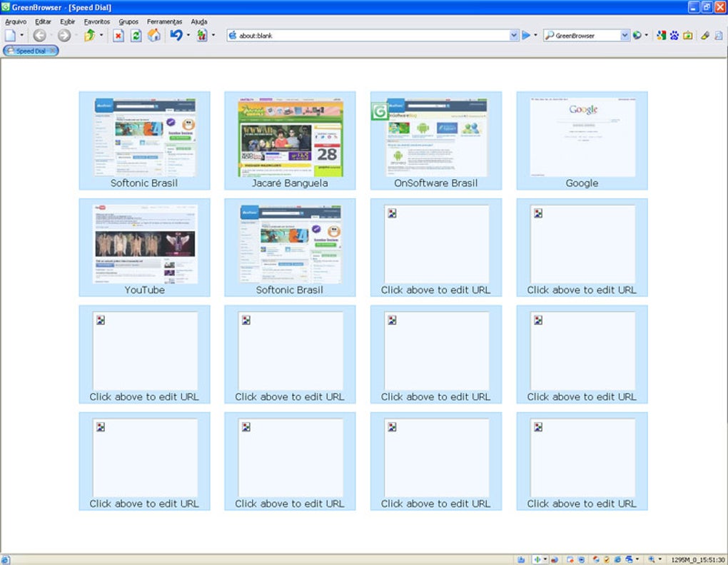Expand the Favorites toolbar button dropdown arrow
Screen dimensions: 728x565
pos(101,34)
